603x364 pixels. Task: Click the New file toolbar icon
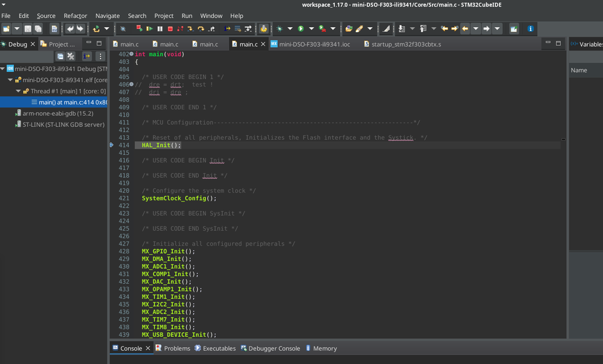7,29
